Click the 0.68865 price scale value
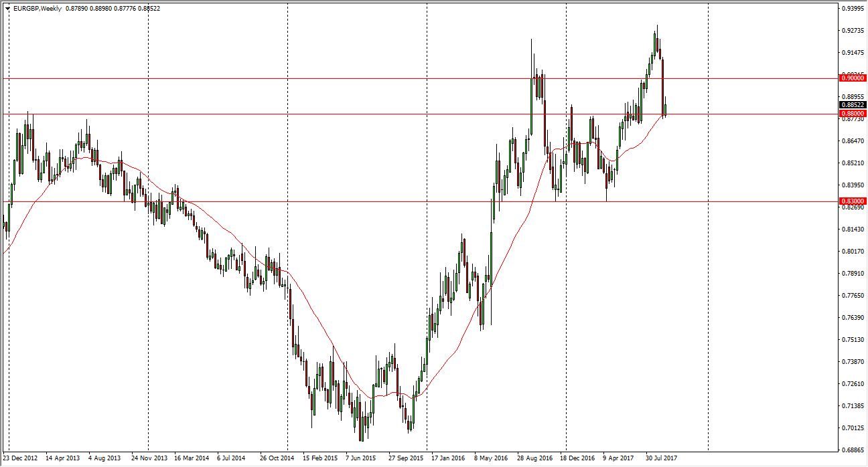The image size is (868, 467). pos(852,450)
